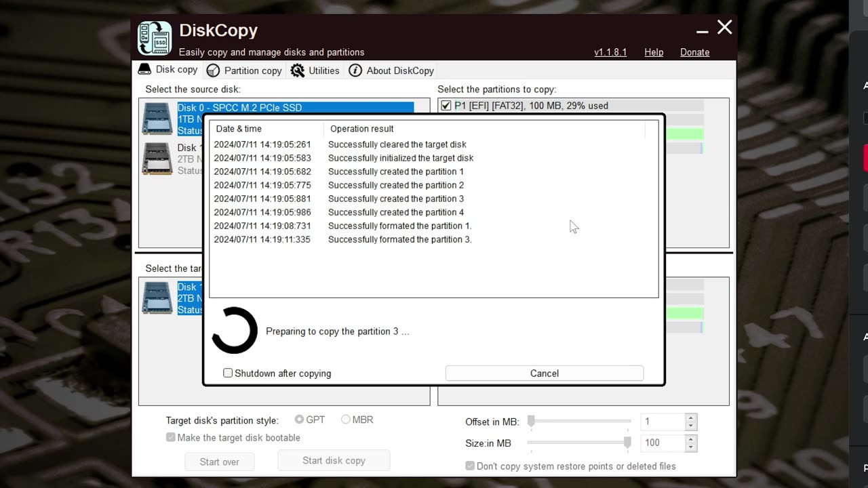Toggle Don't copy system restore points checkbox
868x488 pixels.
tap(470, 466)
